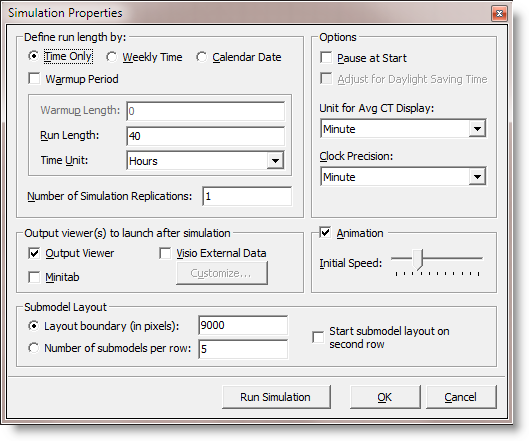Screen dimensions: 529x441
Task: Toggle the Animation checkbox off
Action: point(325,232)
